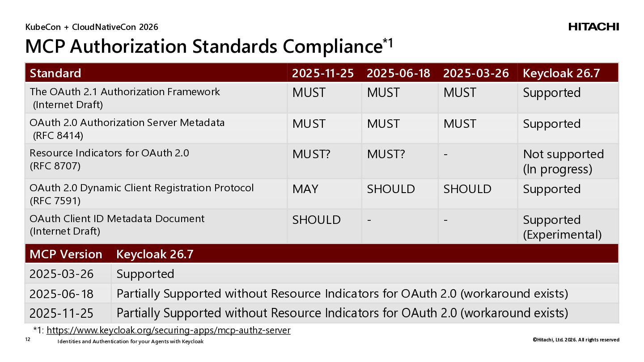Select dash for Client ID Metadata under 2025-06-18
Screen dimensions: 644x362
369,220
